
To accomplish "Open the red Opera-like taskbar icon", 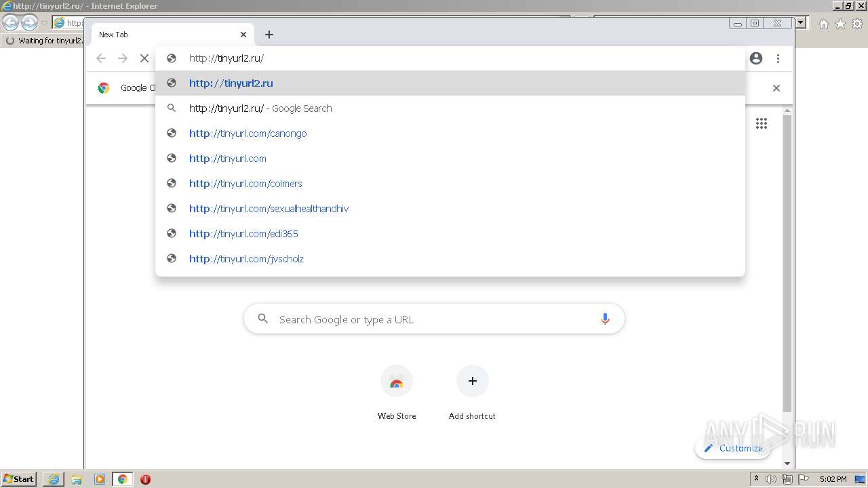I will pyautogui.click(x=145, y=479).
